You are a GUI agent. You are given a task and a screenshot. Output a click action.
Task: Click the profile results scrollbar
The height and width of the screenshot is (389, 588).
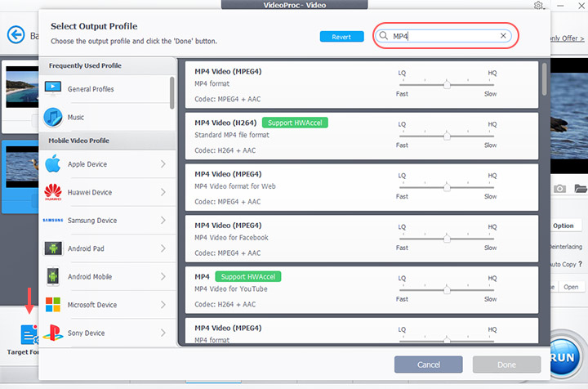(x=544, y=79)
